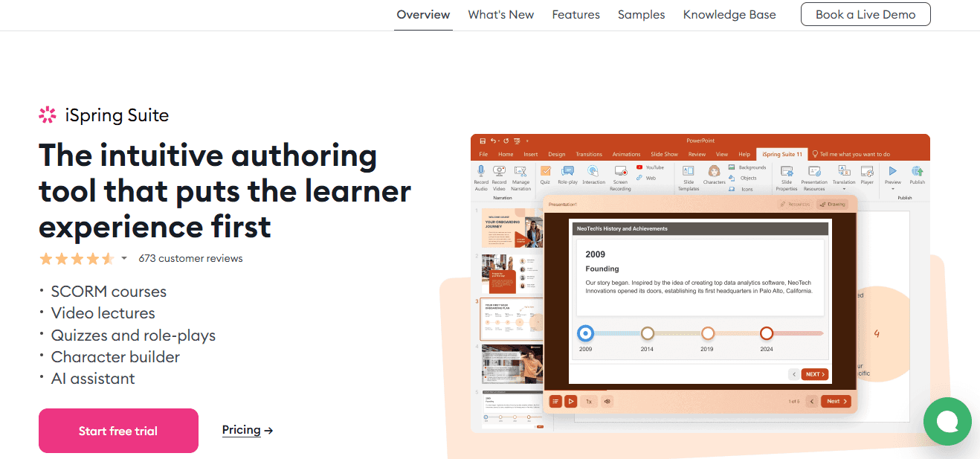Open the File menu in PowerPoint
The height and width of the screenshot is (459, 980).
pyautogui.click(x=483, y=154)
